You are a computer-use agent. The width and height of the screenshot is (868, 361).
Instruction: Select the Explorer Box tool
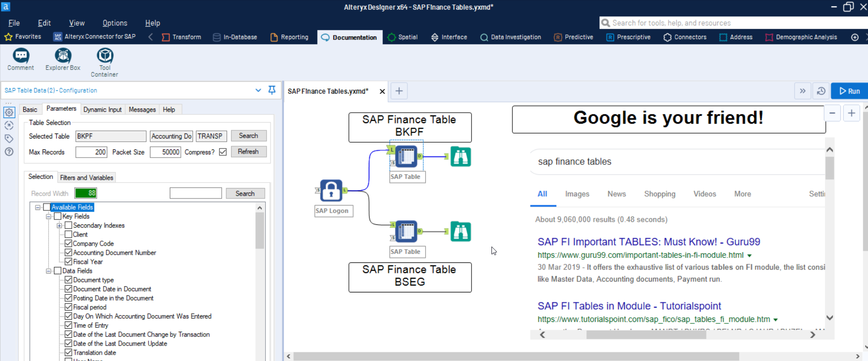click(x=63, y=56)
